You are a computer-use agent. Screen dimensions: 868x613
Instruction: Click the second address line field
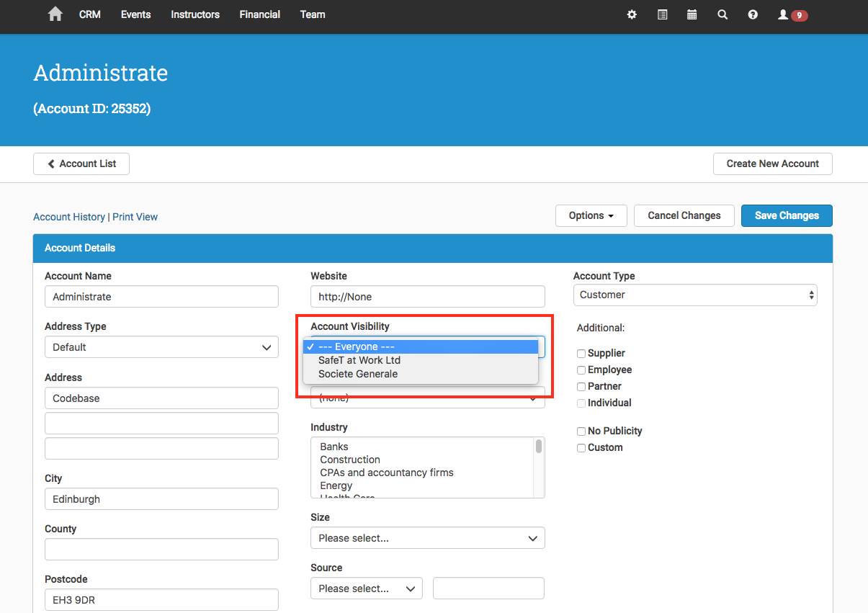(x=161, y=424)
